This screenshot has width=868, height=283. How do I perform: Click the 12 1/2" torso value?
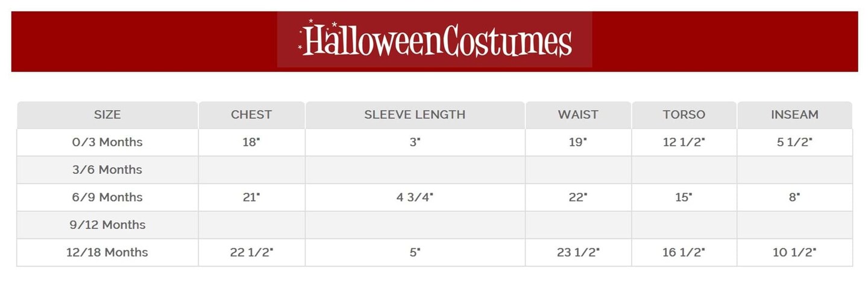(x=684, y=142)
